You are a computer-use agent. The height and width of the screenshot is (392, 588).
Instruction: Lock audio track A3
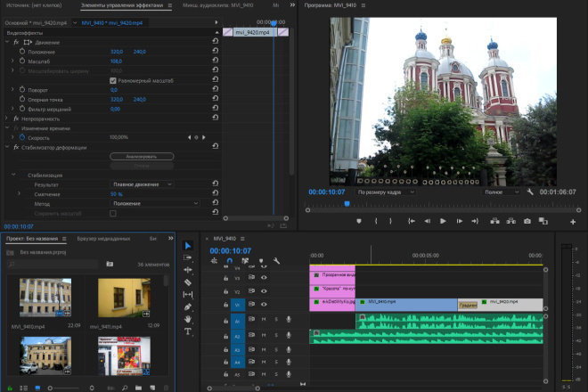(x=225, y=349)
